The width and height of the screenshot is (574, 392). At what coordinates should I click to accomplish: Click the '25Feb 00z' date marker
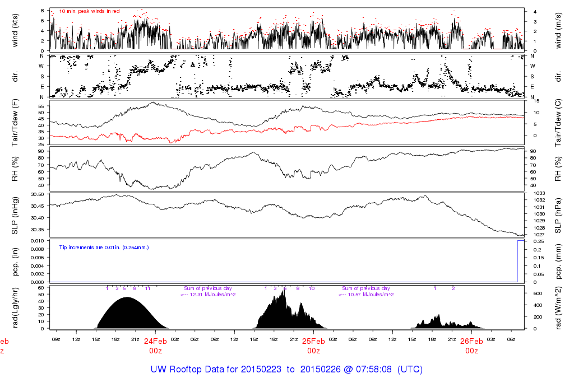tap(313, 346)
